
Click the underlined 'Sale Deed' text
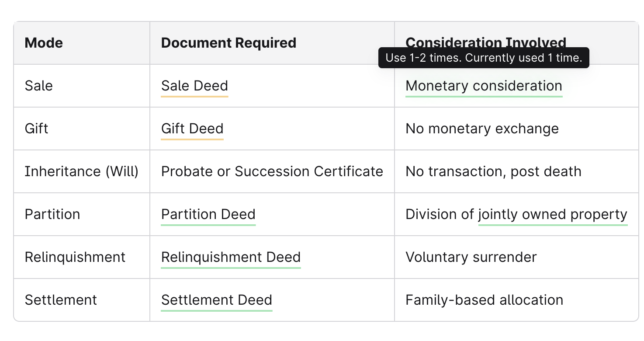click(194, 86)
